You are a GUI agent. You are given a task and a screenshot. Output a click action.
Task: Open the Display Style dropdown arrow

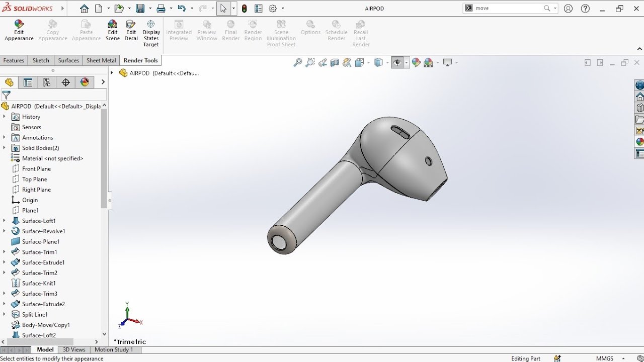pos(387,62)
